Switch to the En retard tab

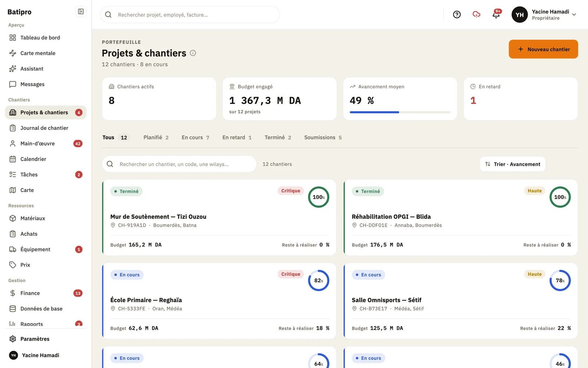(x=237, y=138)
